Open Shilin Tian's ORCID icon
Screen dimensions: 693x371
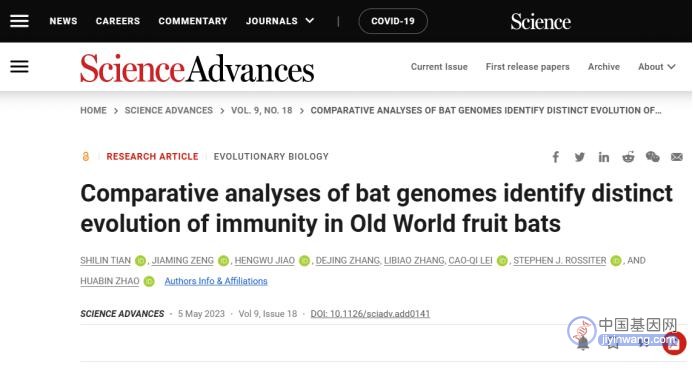point(141,261)
